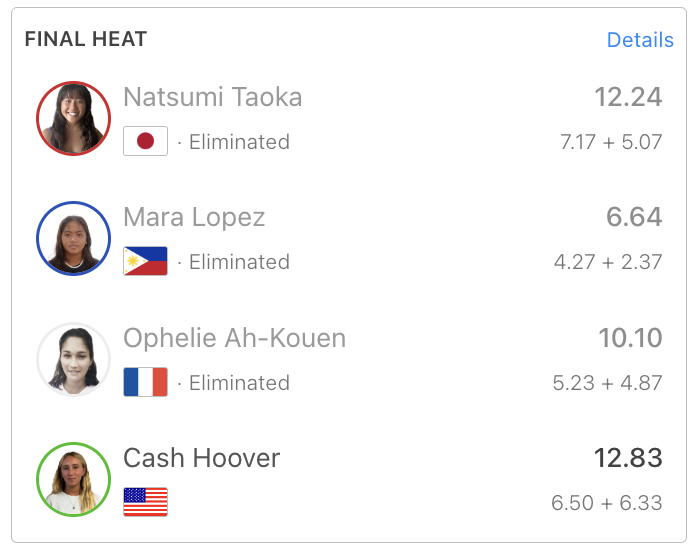Click the United States flag icon

point(145,502)
